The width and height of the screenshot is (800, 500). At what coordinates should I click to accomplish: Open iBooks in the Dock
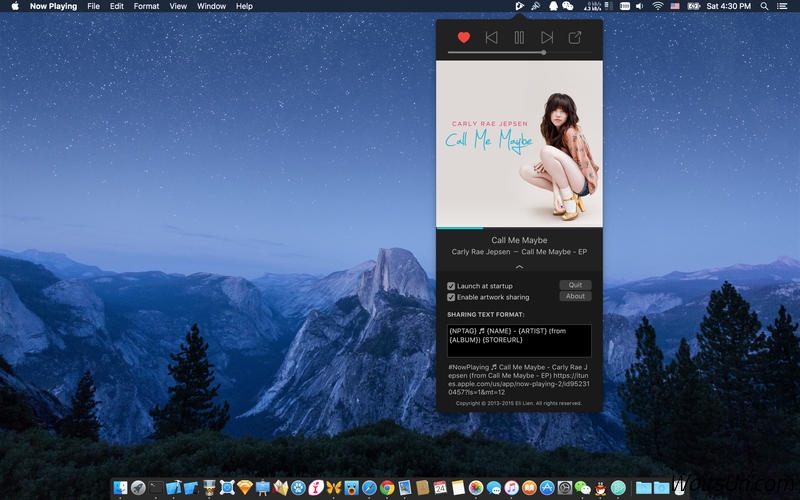point(529,488)
